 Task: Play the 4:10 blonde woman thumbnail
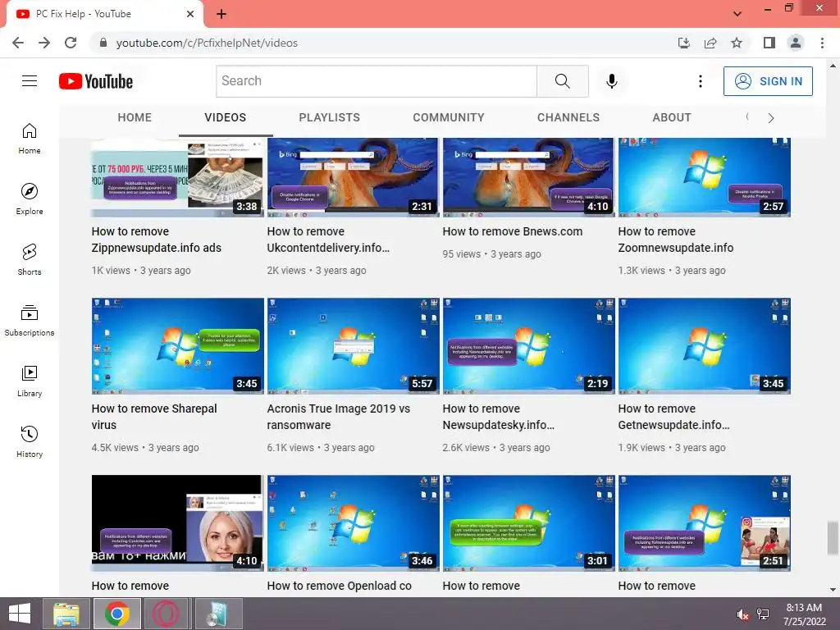[x=177, y=523]
